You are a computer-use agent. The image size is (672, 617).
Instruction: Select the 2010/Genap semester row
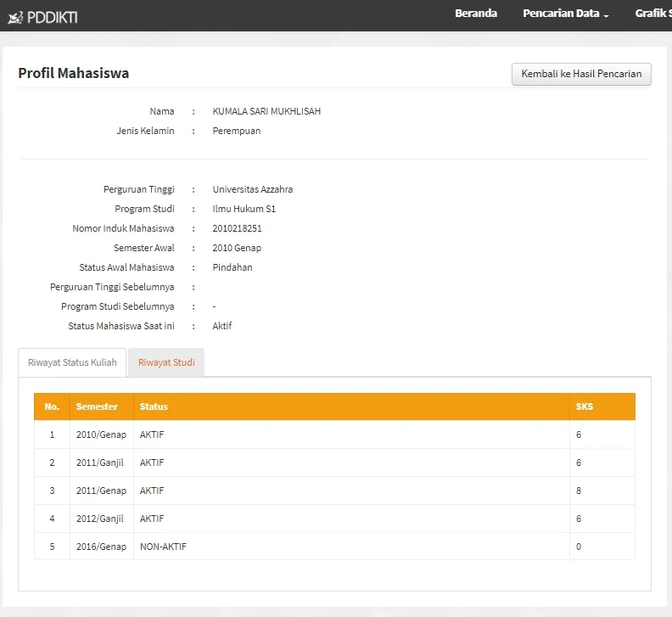coord(101,435)
